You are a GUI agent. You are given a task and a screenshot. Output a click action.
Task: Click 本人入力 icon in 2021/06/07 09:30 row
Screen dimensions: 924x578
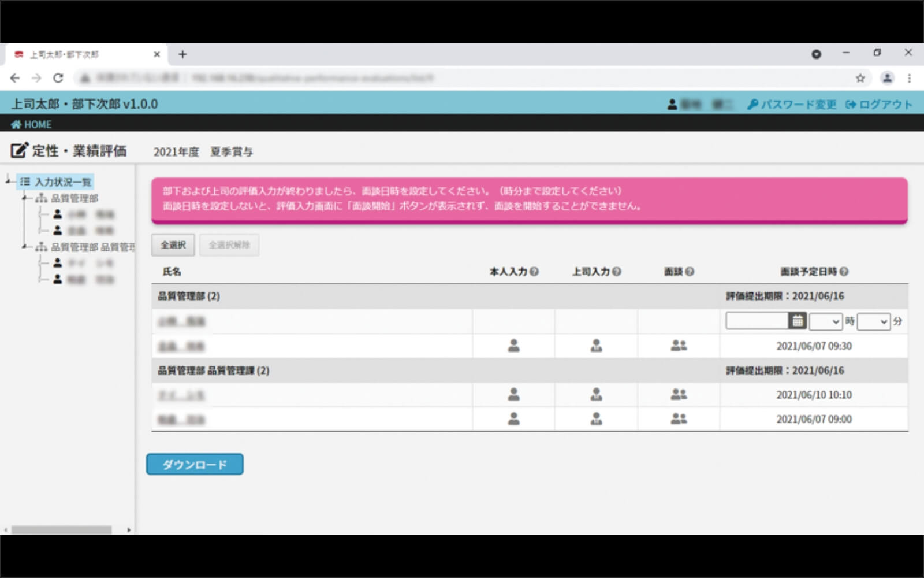pos(513,346)
